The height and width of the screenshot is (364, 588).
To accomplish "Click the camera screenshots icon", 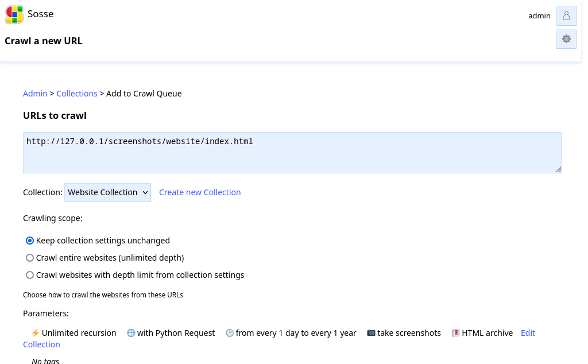I will pos(371,333).
